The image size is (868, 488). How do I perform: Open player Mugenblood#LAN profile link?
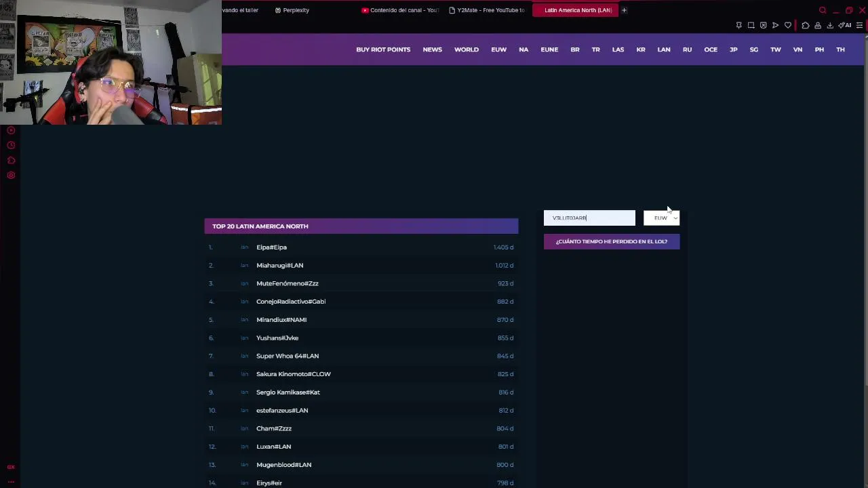point(283,465)
